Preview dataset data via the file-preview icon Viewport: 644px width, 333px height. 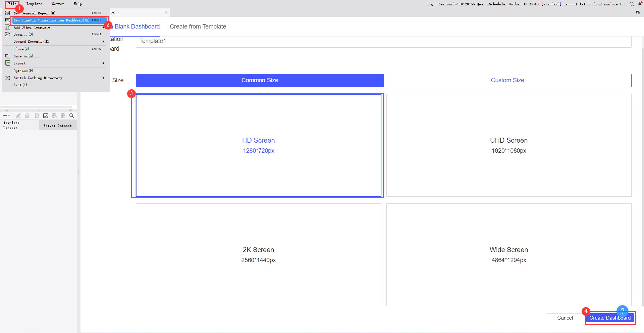pos(37,115)
